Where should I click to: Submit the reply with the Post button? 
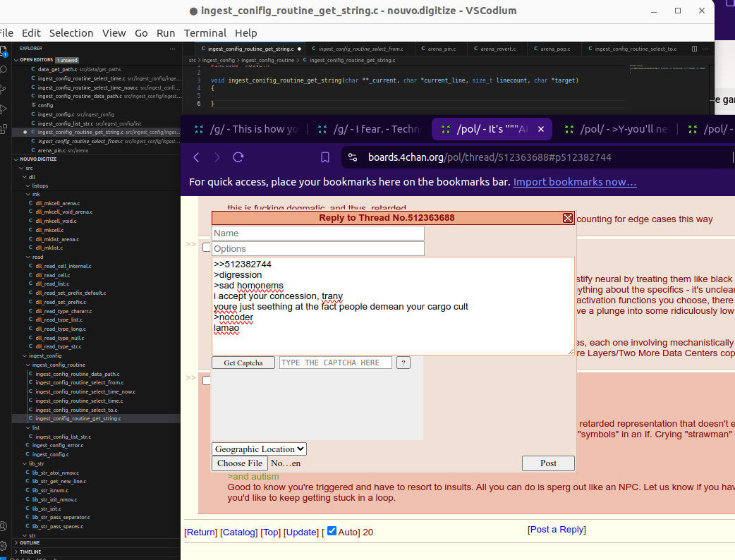(x=549, y=463)
